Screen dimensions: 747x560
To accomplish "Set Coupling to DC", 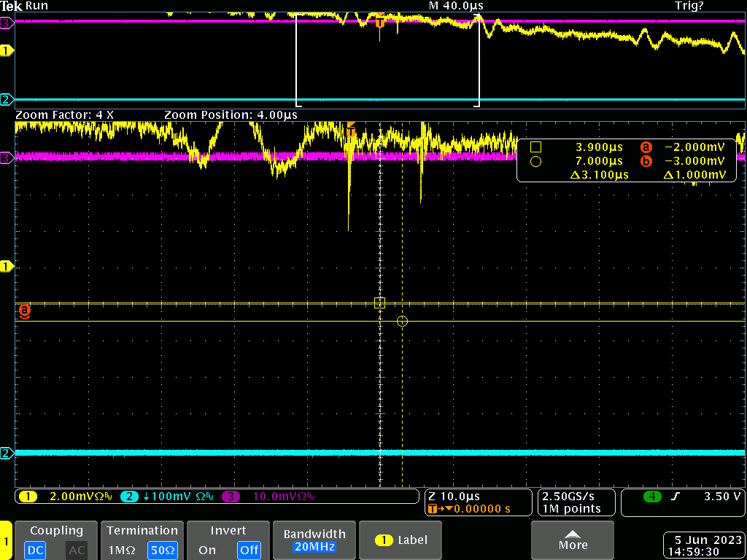I will tap(36, 550).
